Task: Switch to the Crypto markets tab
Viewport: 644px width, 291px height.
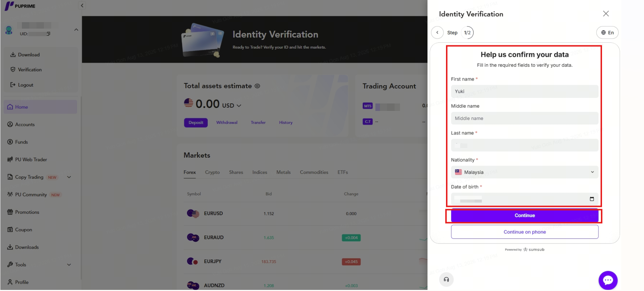Action: click(212, 172)
